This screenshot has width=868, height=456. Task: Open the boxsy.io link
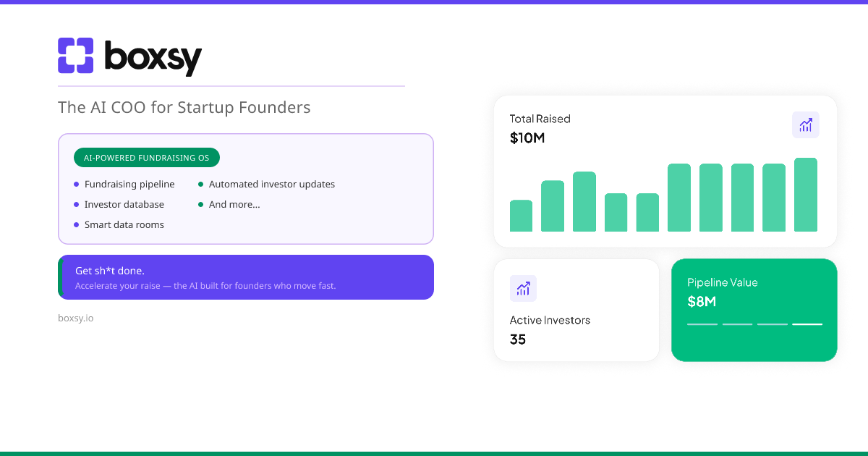coord(75,318)
